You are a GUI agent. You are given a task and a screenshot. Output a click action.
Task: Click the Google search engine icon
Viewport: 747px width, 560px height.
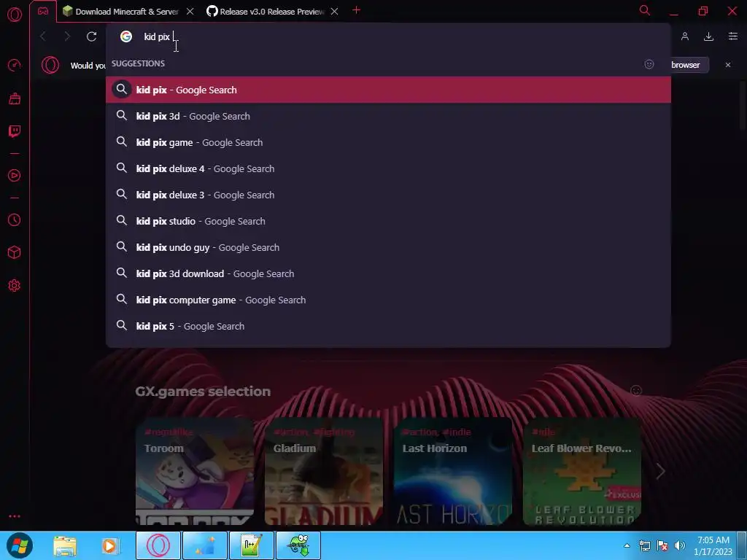coord(125,36)
